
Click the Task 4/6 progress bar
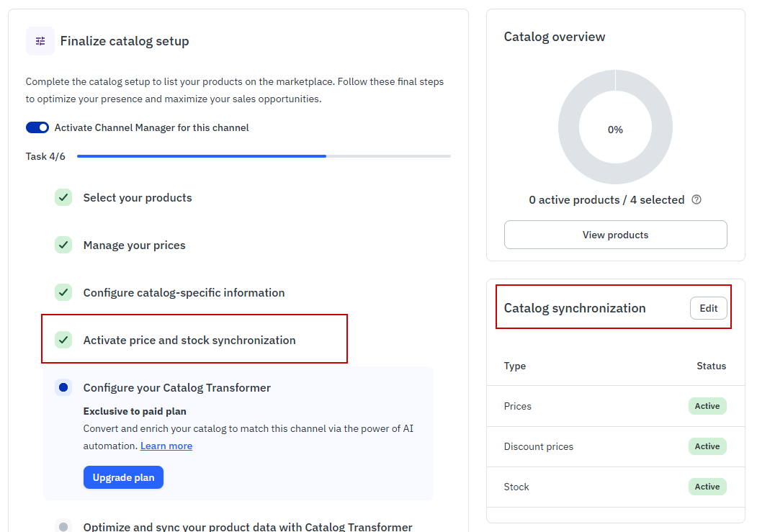coord(264,156)
